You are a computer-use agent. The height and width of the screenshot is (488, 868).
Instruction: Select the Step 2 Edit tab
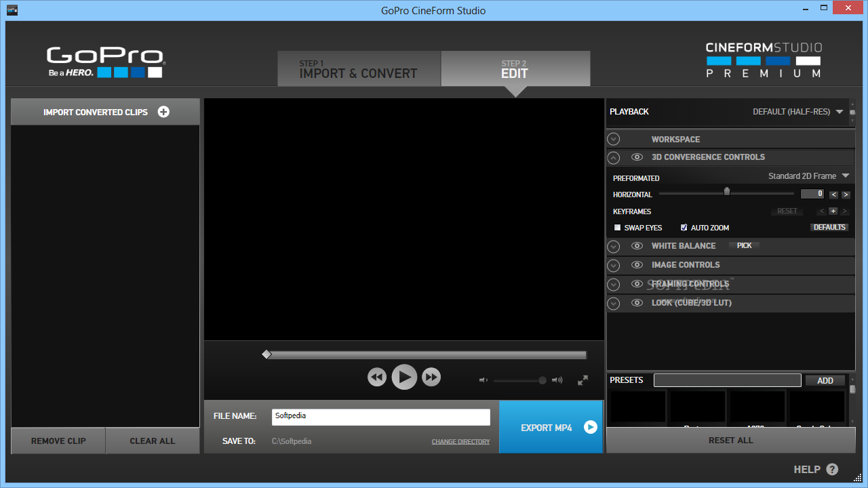click(x=515, y=69)
